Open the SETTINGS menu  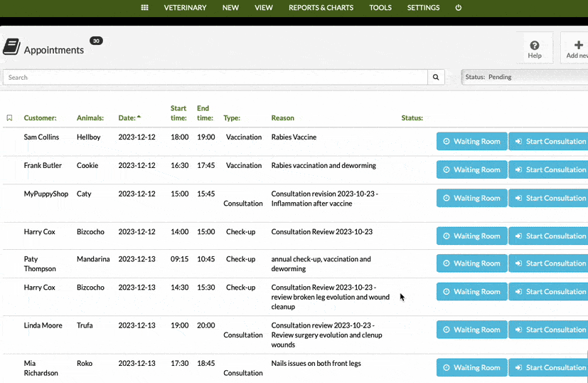[423, 8]
